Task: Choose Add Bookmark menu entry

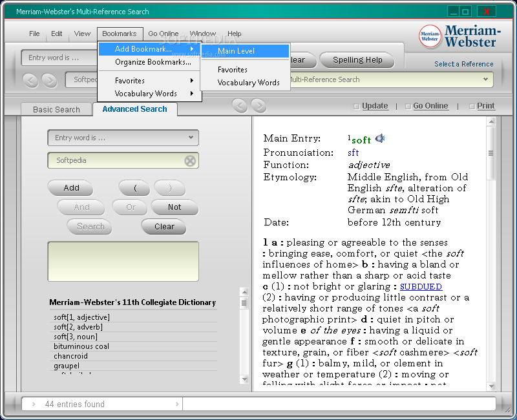Action: [150, 49]
